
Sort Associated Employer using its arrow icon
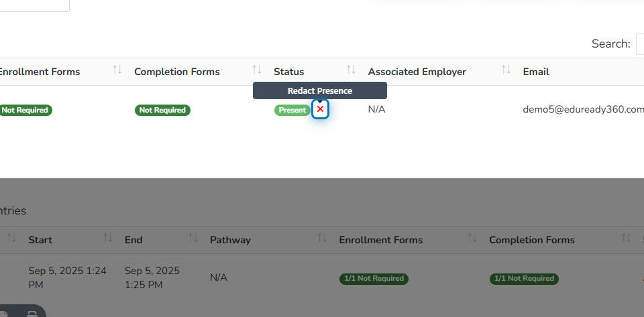506,70
